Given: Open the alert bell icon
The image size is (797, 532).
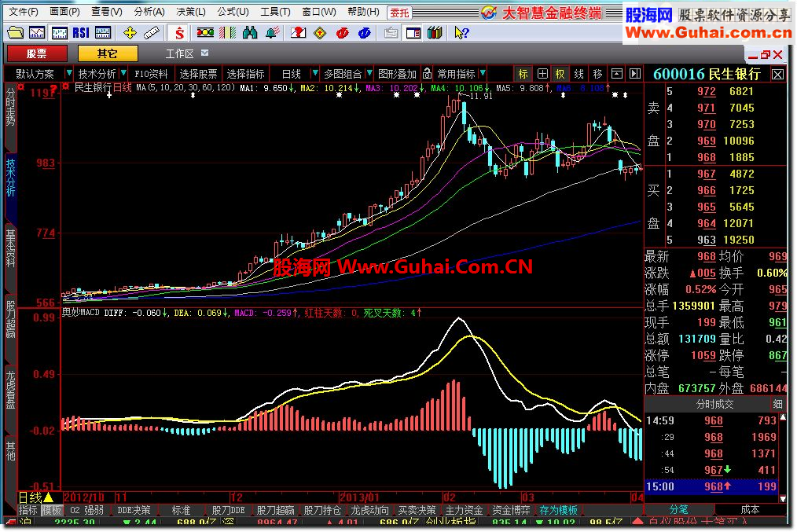Looking at the screenshot, I should [x=272, y=33].
